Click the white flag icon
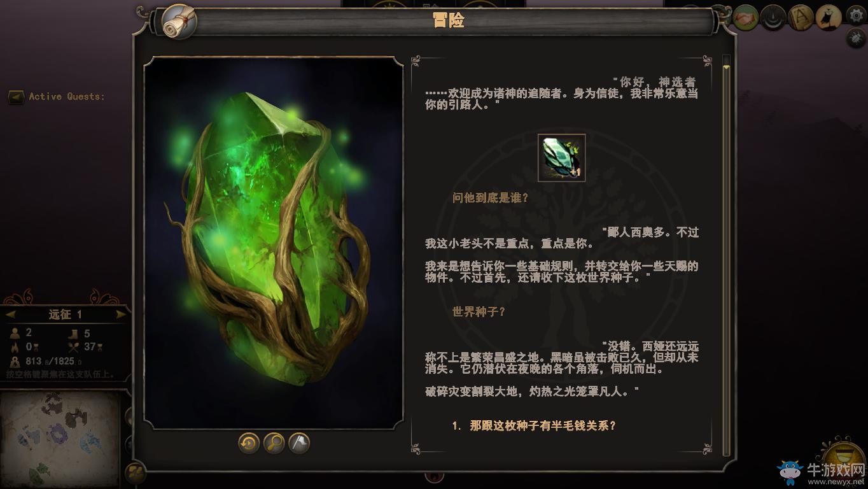868x489 pixels. 299,443
